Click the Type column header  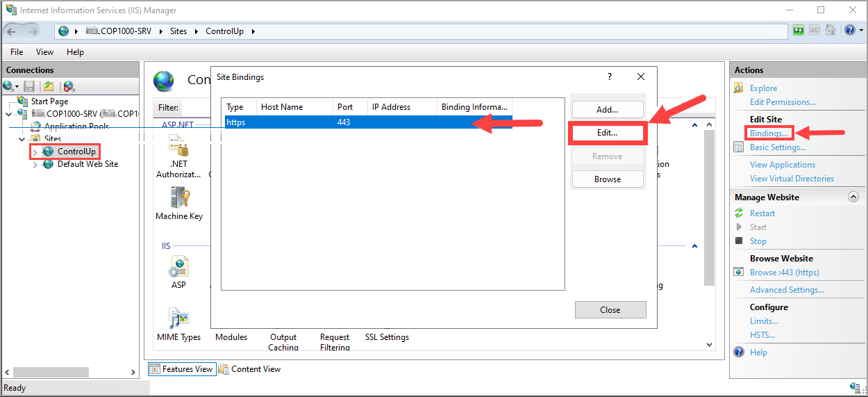[x=240, y=107]
